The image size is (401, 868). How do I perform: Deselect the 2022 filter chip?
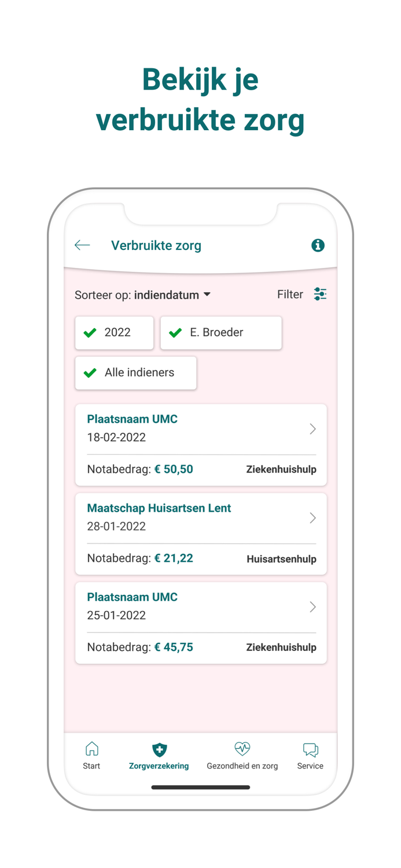[x=114, y=333]
